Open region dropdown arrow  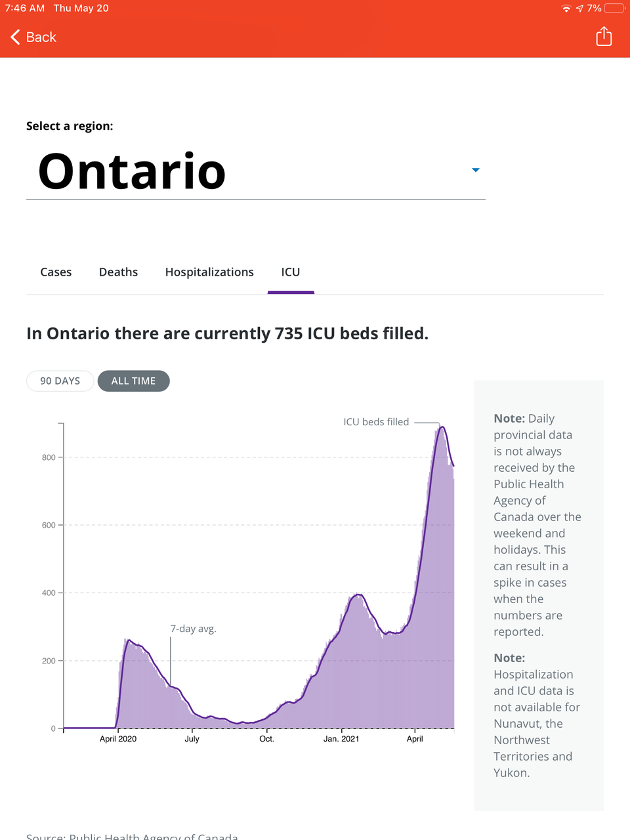(476, 170)
